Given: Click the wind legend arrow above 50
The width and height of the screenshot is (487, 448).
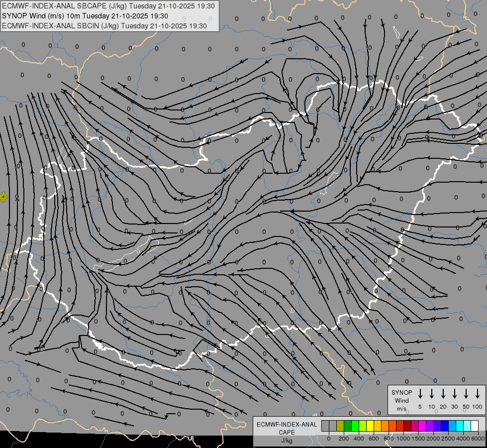Looking at the screenshot, I should (x=466, y=394).
